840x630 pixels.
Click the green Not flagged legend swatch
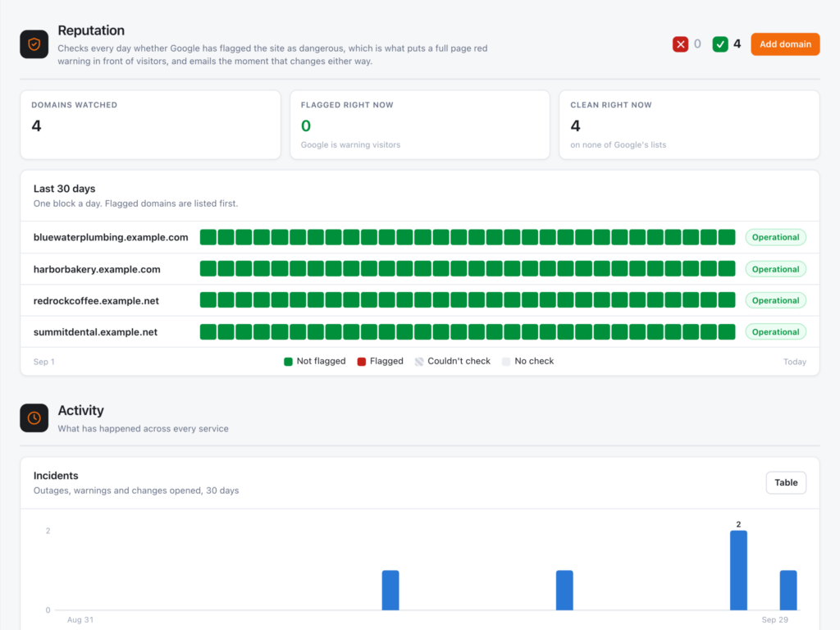[288, 362]
